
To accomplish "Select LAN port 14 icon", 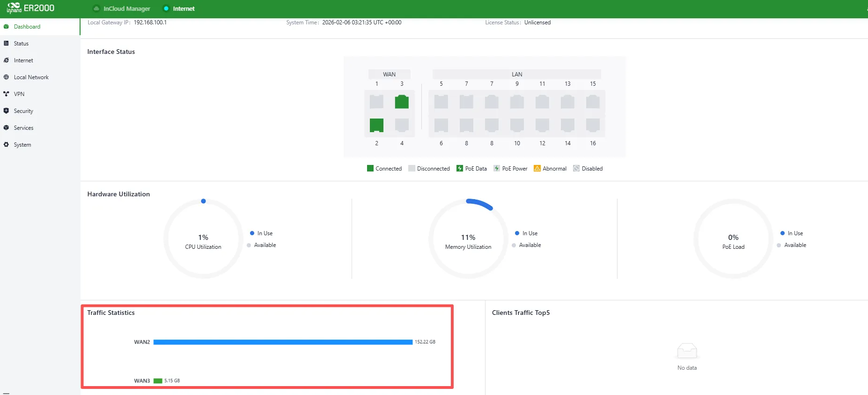I will pos(567,125).
